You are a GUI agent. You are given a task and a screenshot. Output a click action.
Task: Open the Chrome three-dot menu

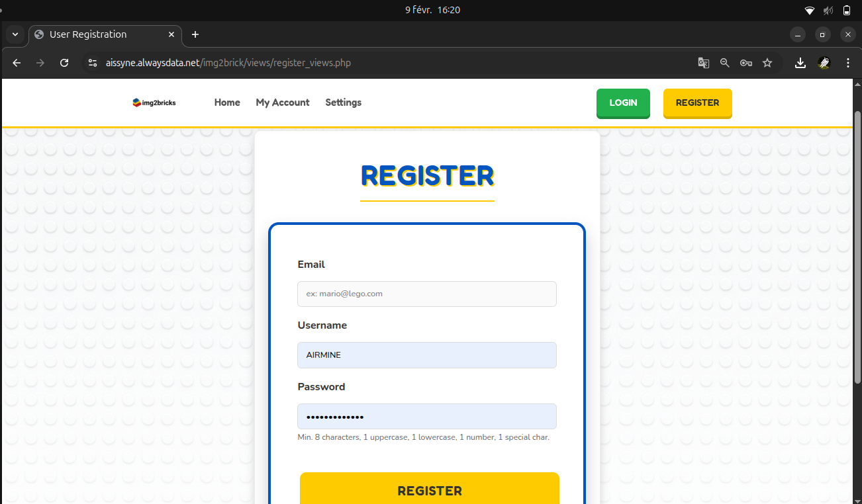tap(848, 63)
